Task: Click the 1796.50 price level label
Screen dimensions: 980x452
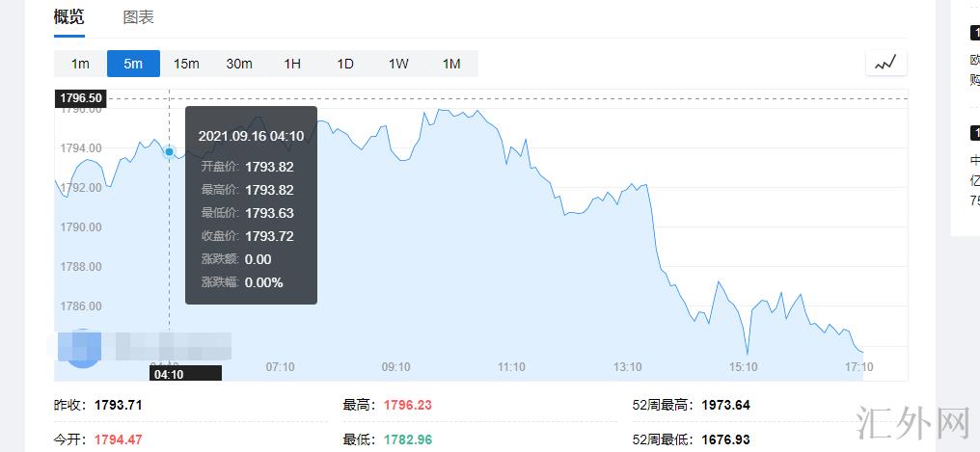Action: (x=80, y=98)
